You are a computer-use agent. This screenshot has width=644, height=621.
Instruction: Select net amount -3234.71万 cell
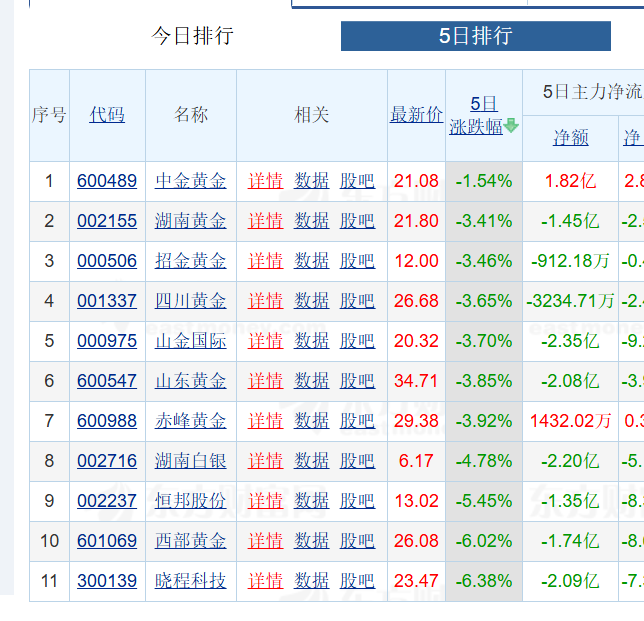[x=570, y=301]
